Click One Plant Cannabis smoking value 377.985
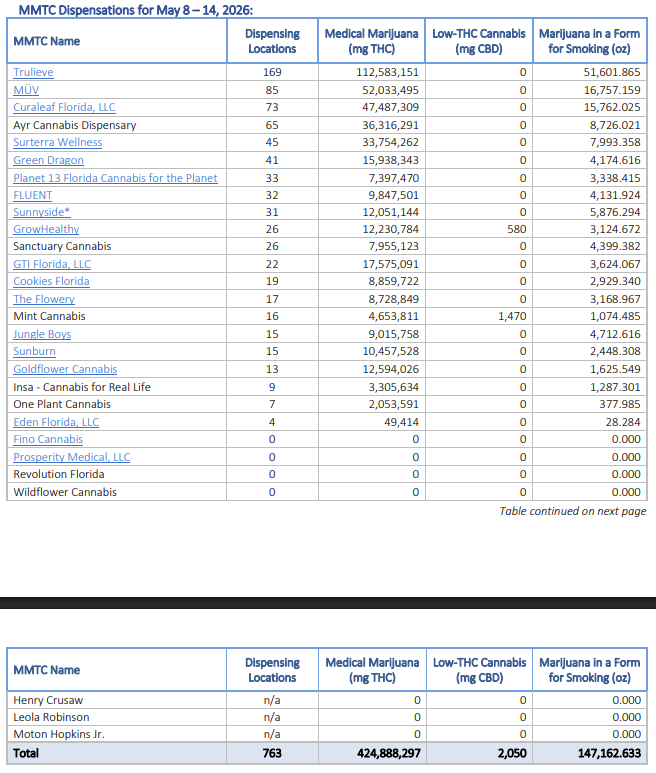This screenshot has height=773, width=656. 620,404
